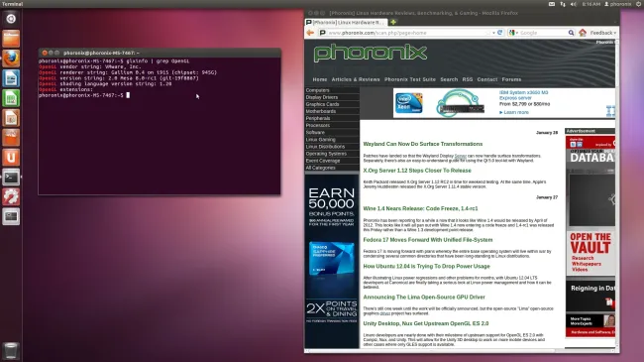Click the Firefox search magnifier icon
The height and width of the screenshot is (362, 644).
(571, 33)
